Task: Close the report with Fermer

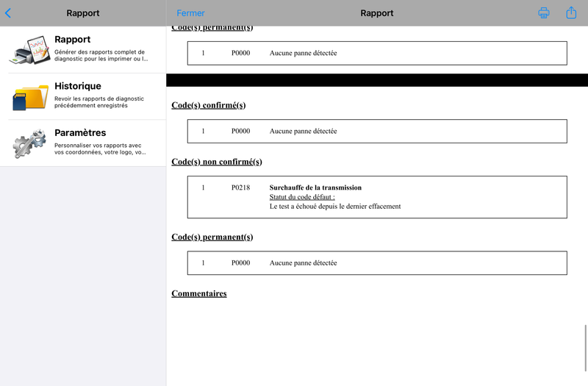Action: click(190, 13)
